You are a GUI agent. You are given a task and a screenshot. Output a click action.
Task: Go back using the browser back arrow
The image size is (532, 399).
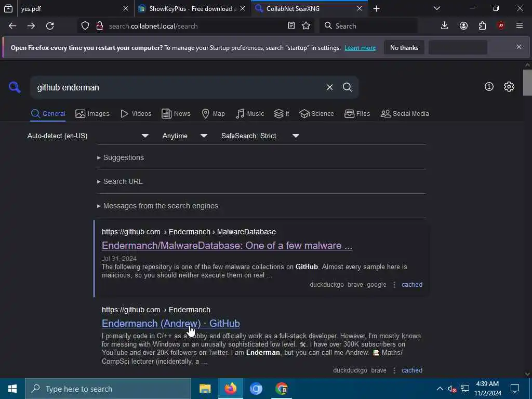(12, 26)
